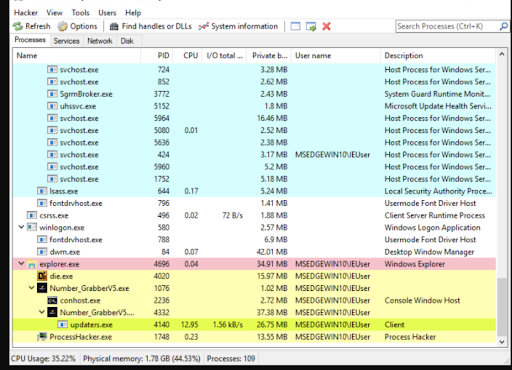The width and height of the screenshot is (512, 370).
Task: Open the Options toolbar button
Action: 77,26
